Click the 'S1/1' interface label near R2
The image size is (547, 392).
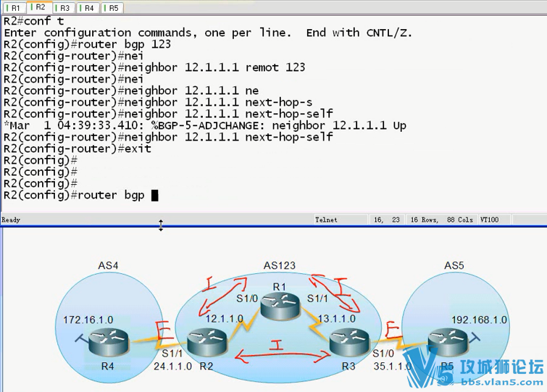(172, 354)
